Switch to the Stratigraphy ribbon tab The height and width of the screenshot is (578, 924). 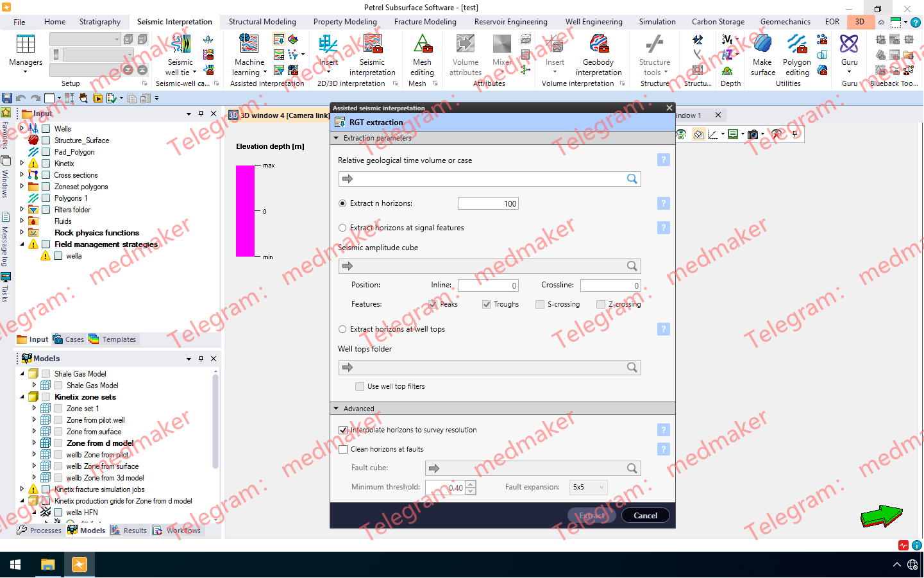pos(99,21)
